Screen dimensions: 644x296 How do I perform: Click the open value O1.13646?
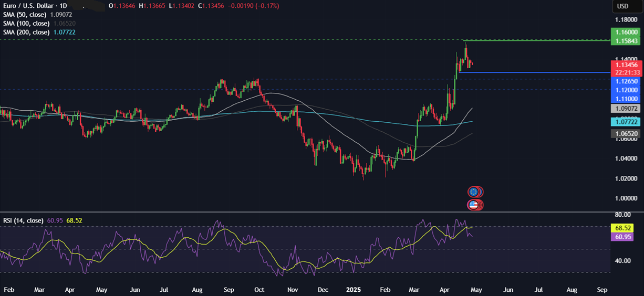[123, 6]
